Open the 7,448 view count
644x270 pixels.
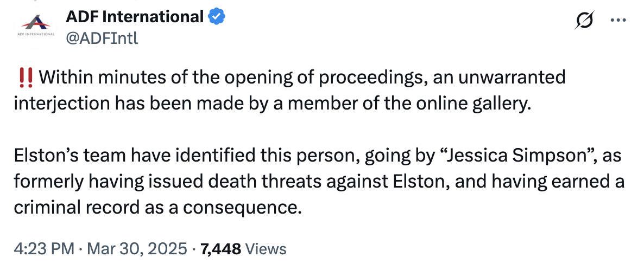click(220, 249)
